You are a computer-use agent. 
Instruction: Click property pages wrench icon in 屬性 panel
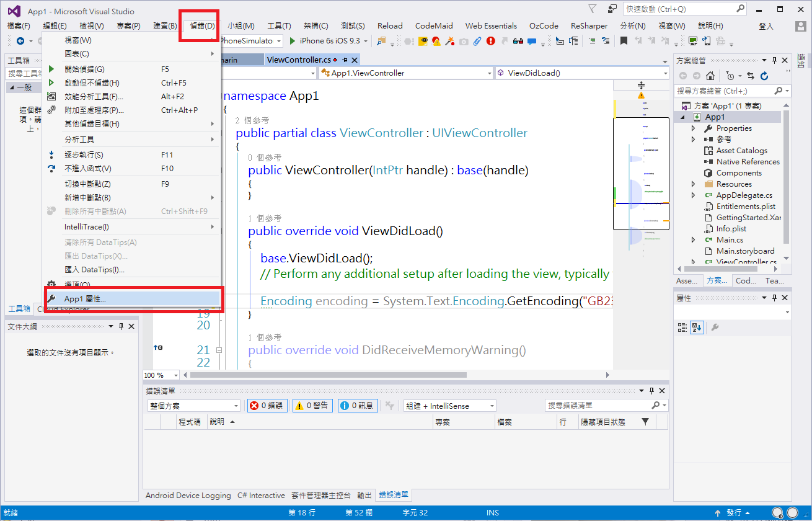click(x=714, y=327)
